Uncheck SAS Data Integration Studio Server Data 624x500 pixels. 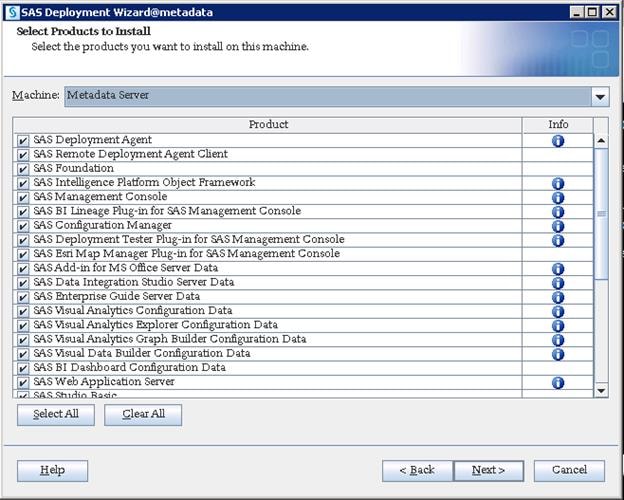(23, 283)
